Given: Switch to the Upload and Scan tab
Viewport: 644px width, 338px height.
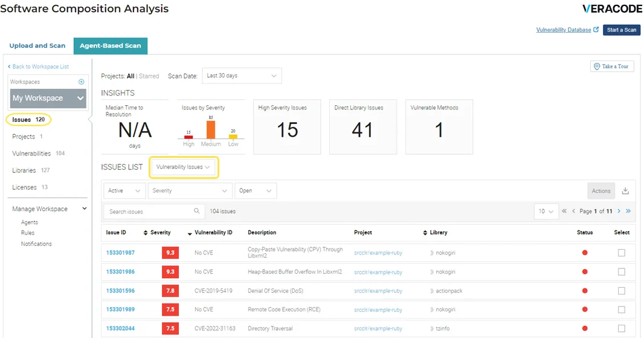Looking at the screenshot, I should click(x=37, y=45).
